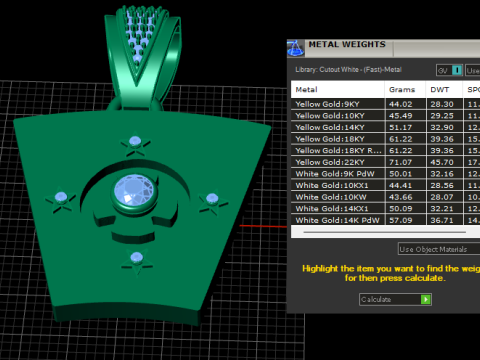Select the White Gold:14KX1 row
Viewport: 480px width, 360px height.
click(x=385, y=209)
